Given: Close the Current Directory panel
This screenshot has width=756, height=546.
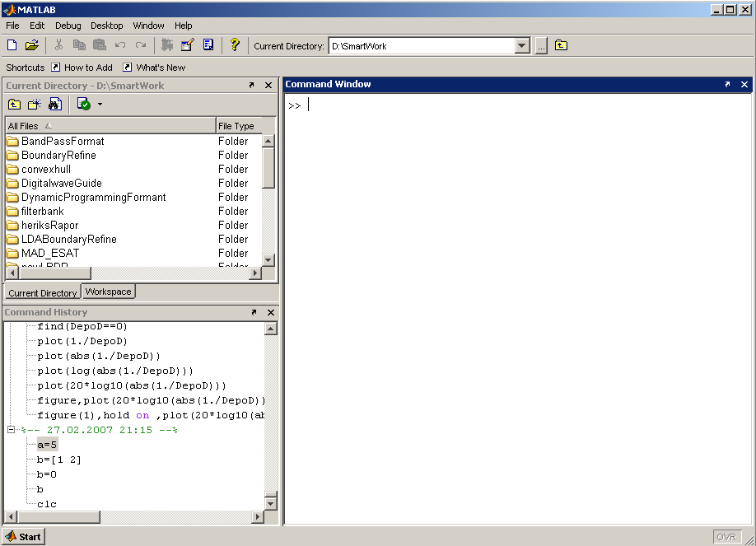Looking at the screenshot, I should [x=268, y=86].
